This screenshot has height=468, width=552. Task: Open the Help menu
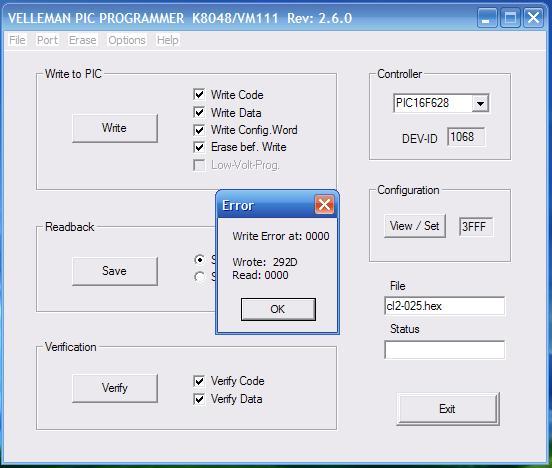pyautogui.click(x=168, y=40)
